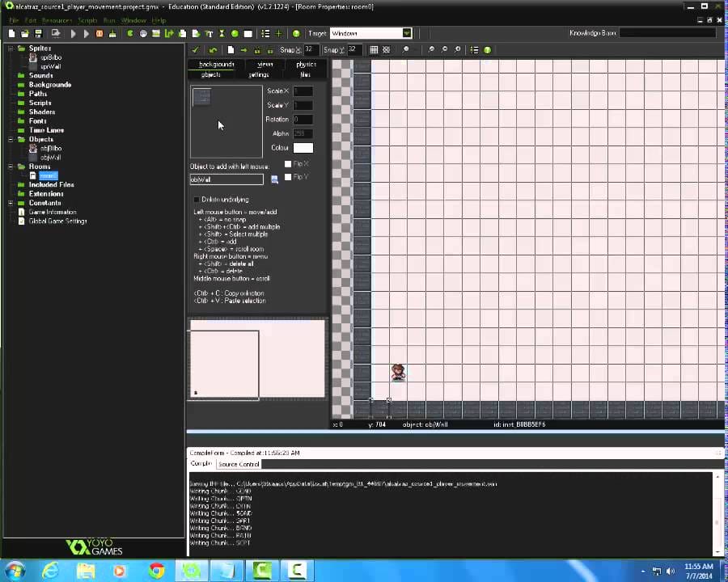Toggle the Delete underlying checkbox
728x582 pixels.
195,200
